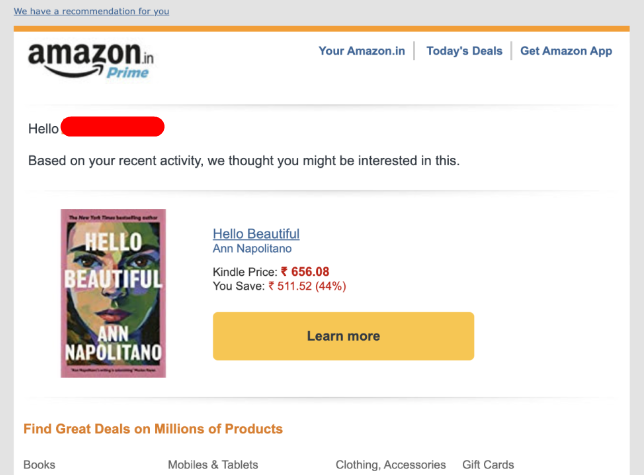
Task: Click the 'Based on your recent activity' sentence
Action: click(244, 161)
